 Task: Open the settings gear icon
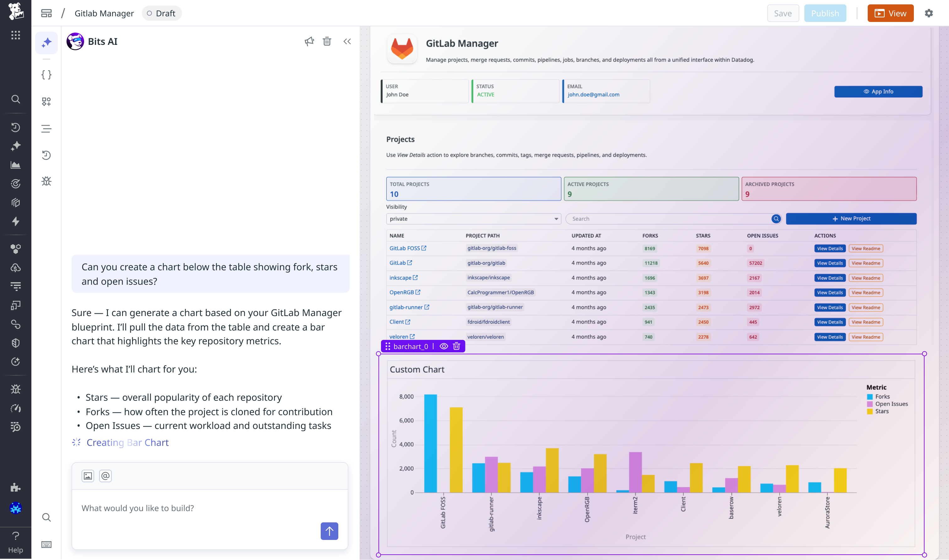tap(929, 13)
